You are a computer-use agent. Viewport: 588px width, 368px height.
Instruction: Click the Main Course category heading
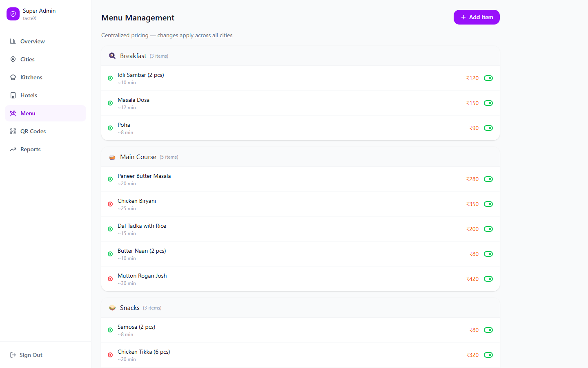[138, 157]
